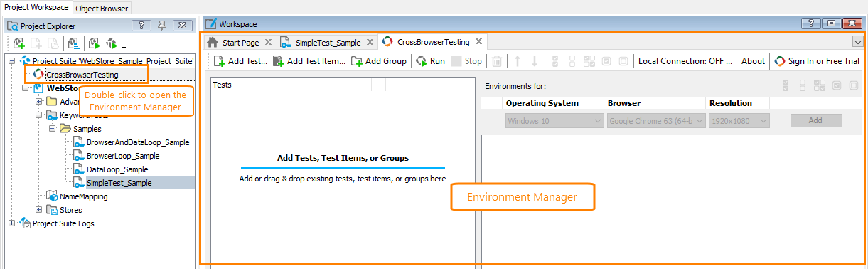The height and width of the screenshot is (269, 868).
Task: Click the green play icon after the separator in Project Explorer toolbar
Action: click(94, 43)
